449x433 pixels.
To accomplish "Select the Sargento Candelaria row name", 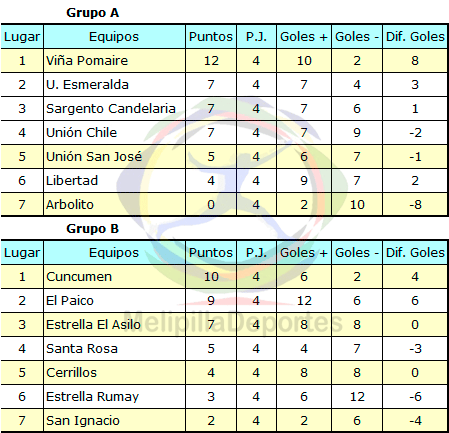I will (111, 109).
